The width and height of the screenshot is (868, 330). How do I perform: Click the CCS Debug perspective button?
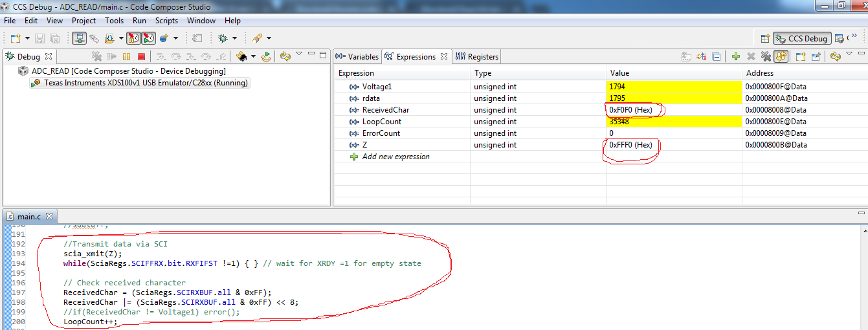coord(802,38)
